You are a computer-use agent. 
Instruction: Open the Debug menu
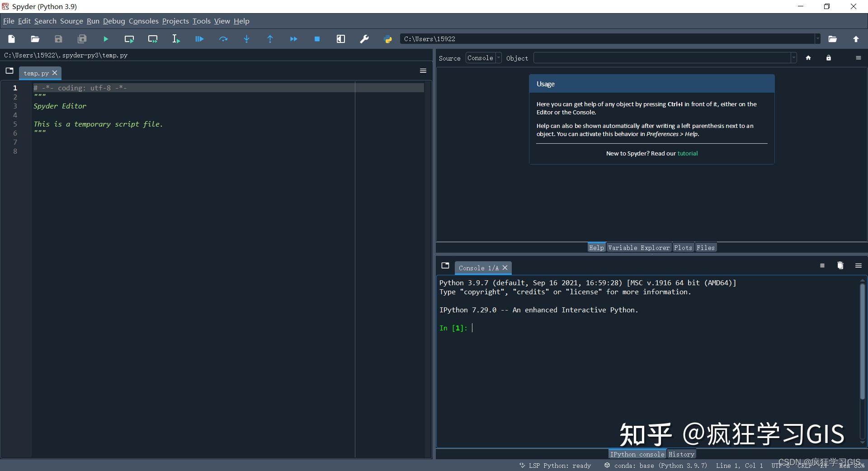(114, 21)
